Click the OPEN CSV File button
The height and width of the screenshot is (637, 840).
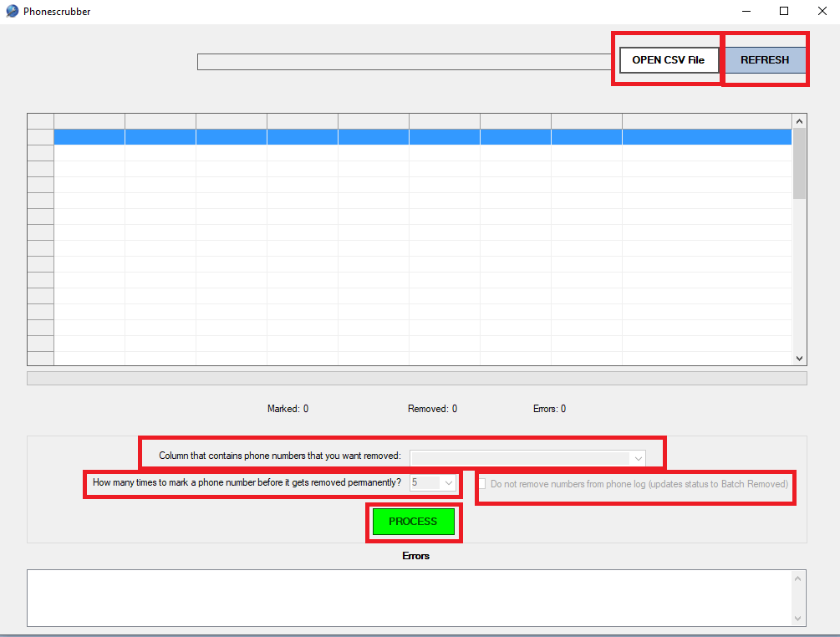point(669,60)
